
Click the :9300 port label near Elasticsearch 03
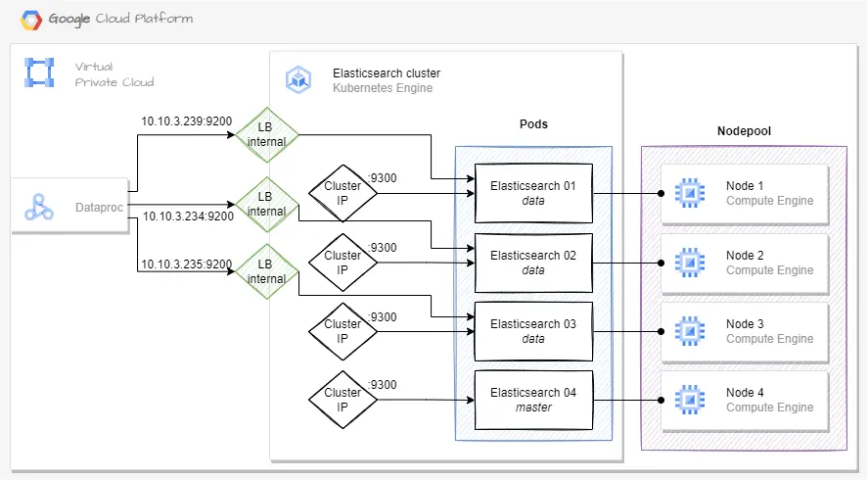click(383, 317)
